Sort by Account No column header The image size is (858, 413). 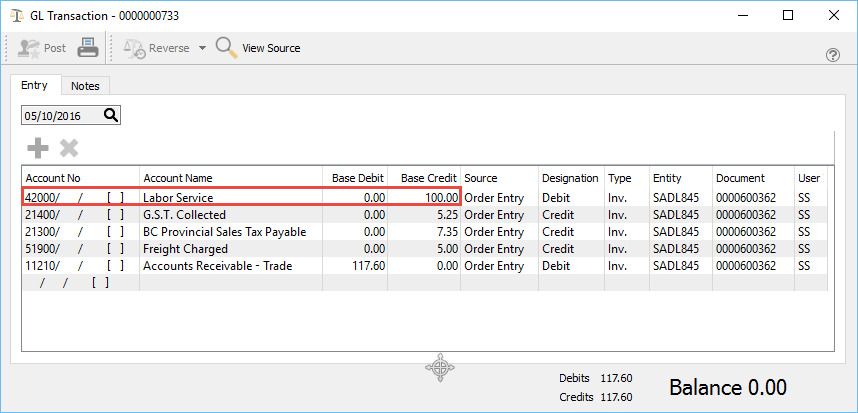click(x=80, y=178)
